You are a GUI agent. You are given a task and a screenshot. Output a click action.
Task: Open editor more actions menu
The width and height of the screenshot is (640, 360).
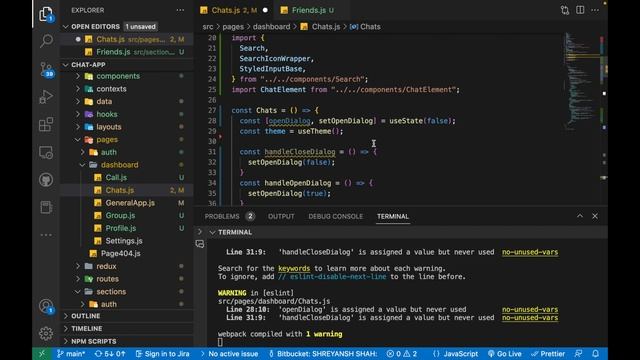pyautogui.click(x=595, y=10)
